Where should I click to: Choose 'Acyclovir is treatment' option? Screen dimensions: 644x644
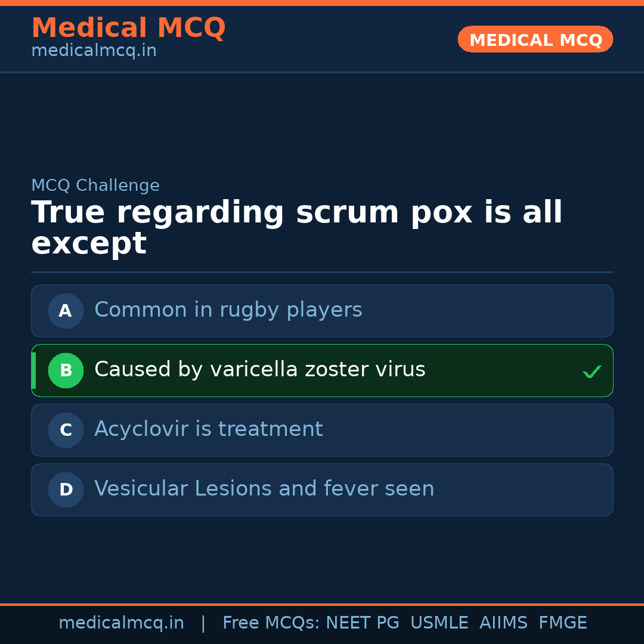coord(209,429)
